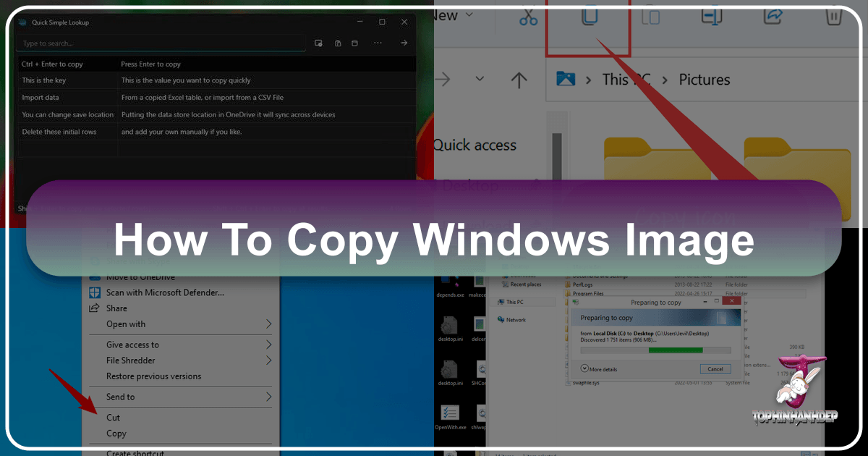
Task: Click the Up arrow to go to parent folder
Action: (x=519, y=80)
